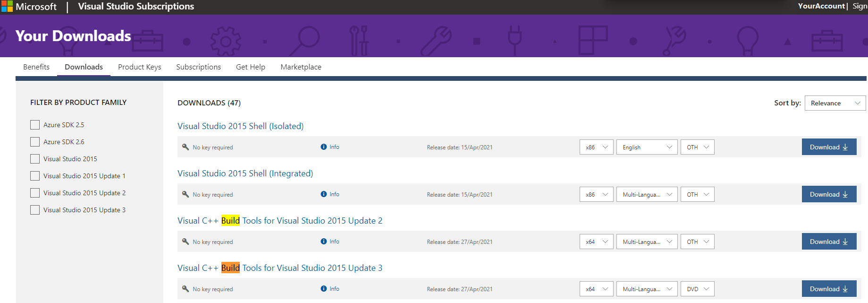Open Multi-Language dropdown for Build Tools Update 3
This screenshot has width=868, height=303.
pos(647,289)
